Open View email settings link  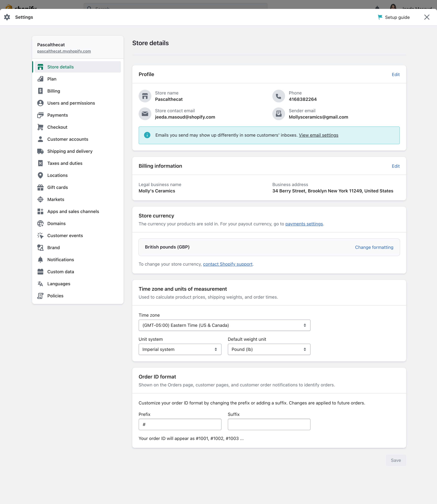[318, 135]
